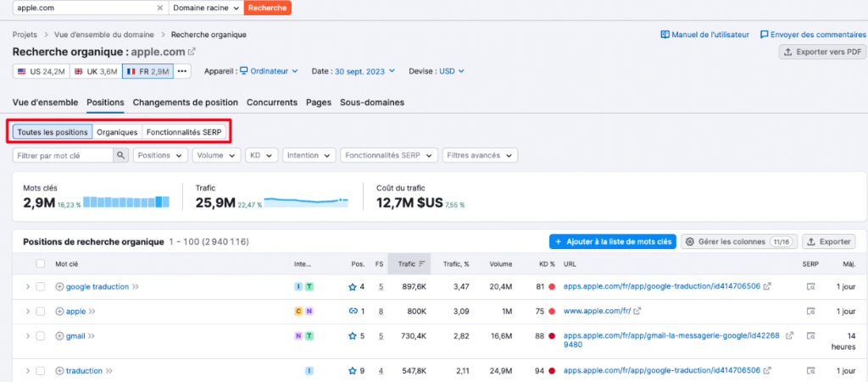The image size is (868, 382).
Task: Expand the gmail row details
Action: point(27,335)
